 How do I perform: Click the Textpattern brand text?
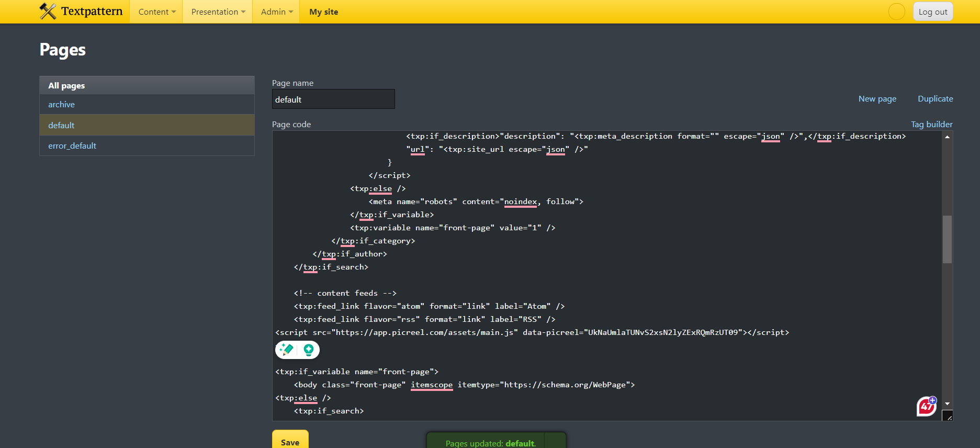[x=92, y=11]
